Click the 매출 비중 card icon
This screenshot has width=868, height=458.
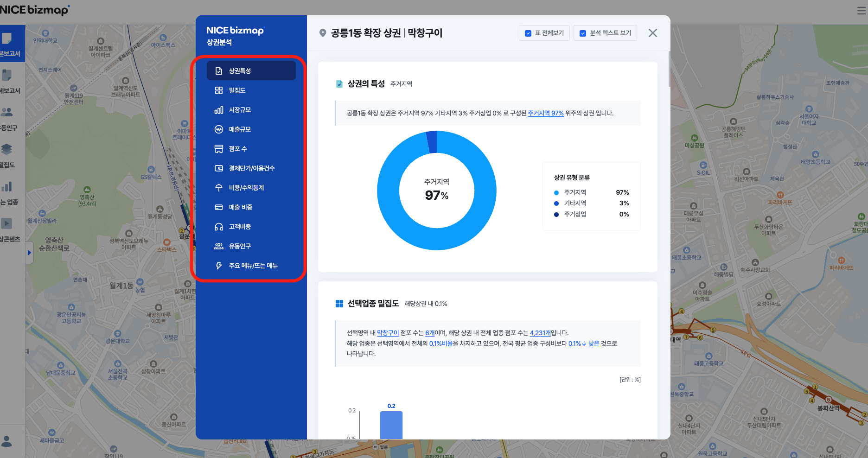click(219, 207)
